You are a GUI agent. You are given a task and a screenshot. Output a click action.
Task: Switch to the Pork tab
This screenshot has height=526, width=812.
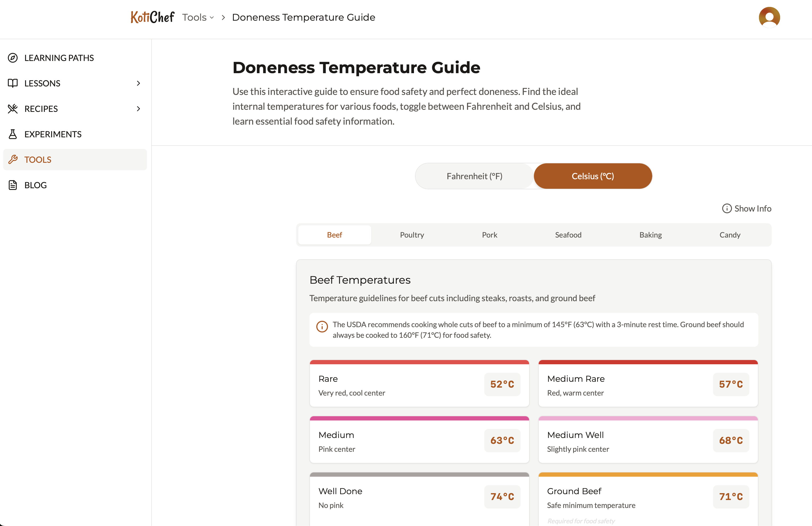(x=489, y=235)
